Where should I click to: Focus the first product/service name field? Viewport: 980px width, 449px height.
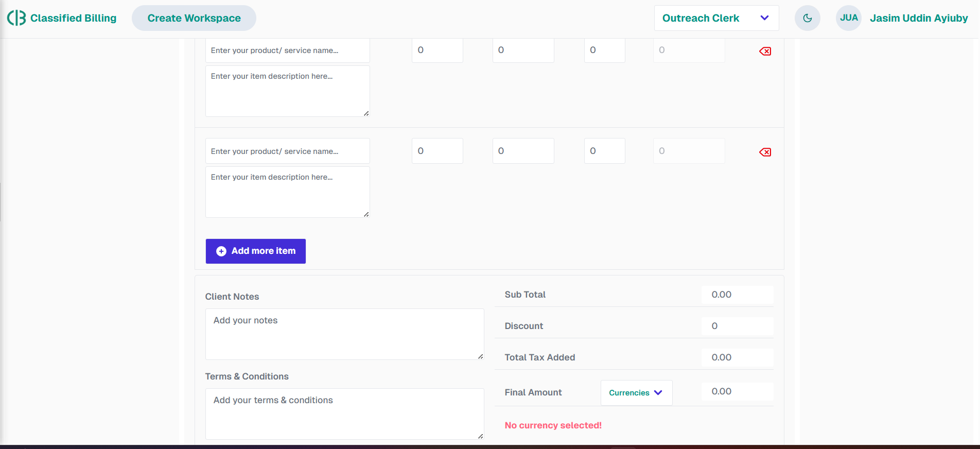coord(287,50)
